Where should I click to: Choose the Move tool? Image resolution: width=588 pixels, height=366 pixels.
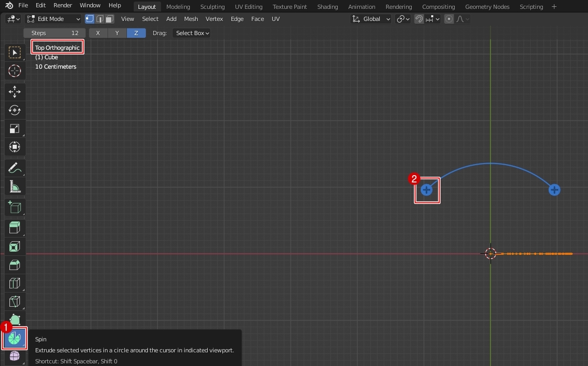15,92
